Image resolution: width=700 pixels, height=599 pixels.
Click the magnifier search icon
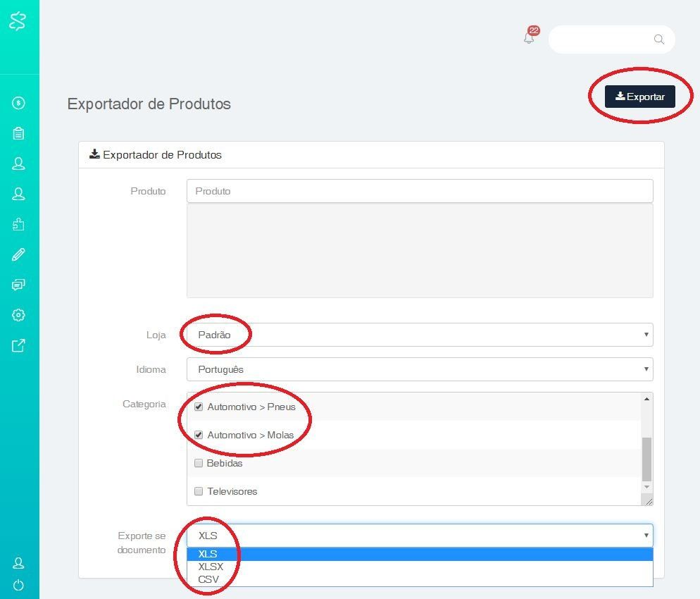pyautogui.click(x=659, y=39)
